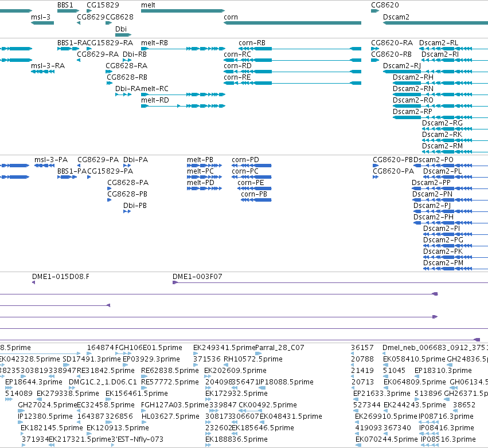Click the Dscam2 gene label

396,17
